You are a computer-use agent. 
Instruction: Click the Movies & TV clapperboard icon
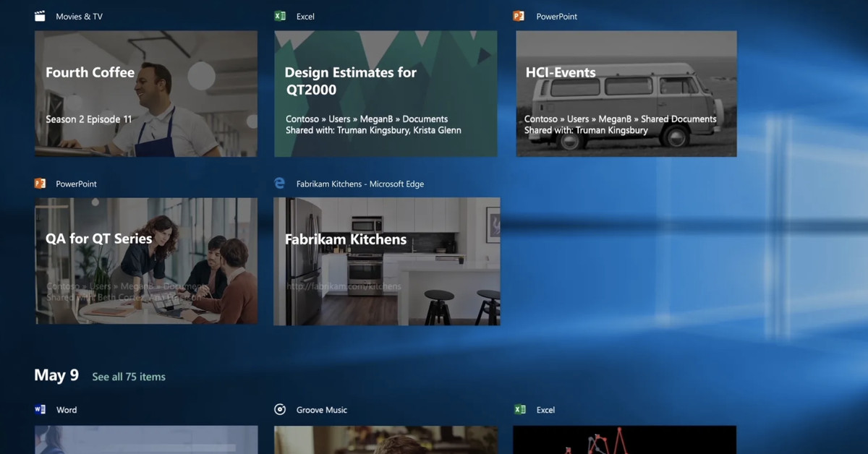pyautogui.click(x=40, y=16)
